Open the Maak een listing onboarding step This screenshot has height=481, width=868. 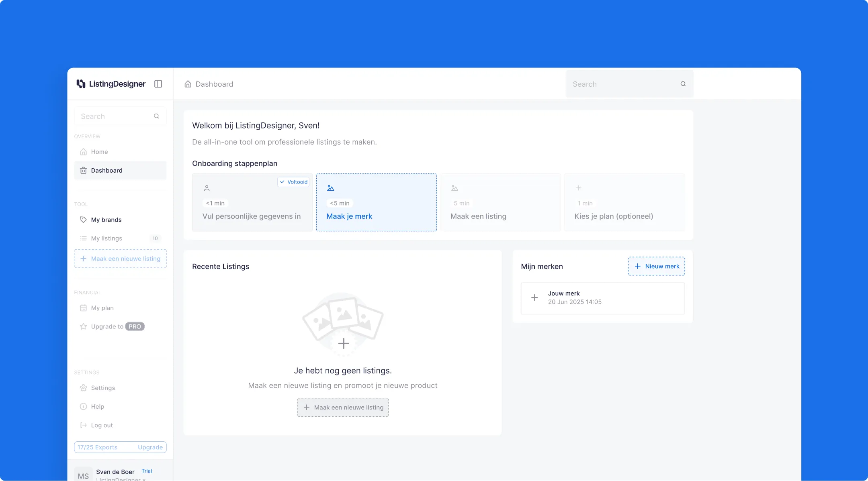pyautogui.click(x=500, y=202)
